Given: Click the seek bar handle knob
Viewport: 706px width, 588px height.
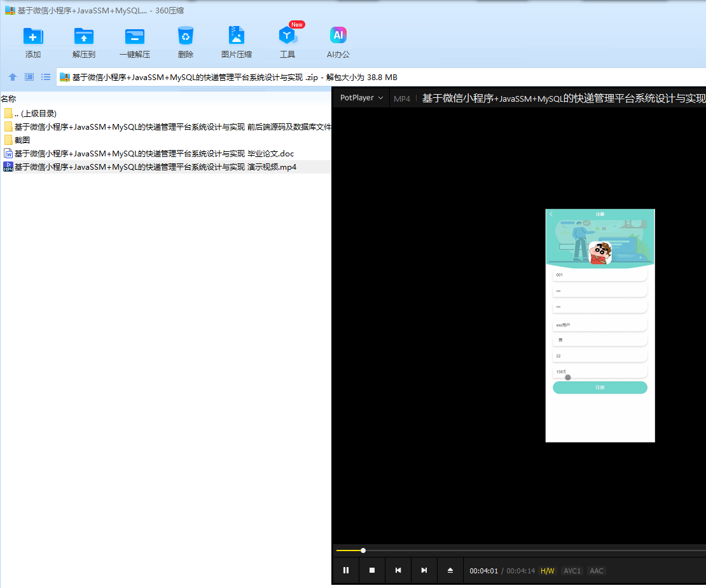Looking at the screenshot, I should [x=363, y=550].
